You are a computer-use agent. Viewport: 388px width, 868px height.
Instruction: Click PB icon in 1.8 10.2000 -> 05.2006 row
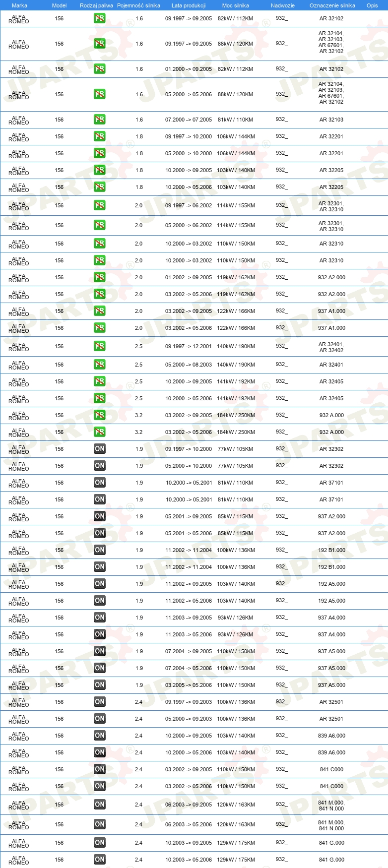click(100, 187)
